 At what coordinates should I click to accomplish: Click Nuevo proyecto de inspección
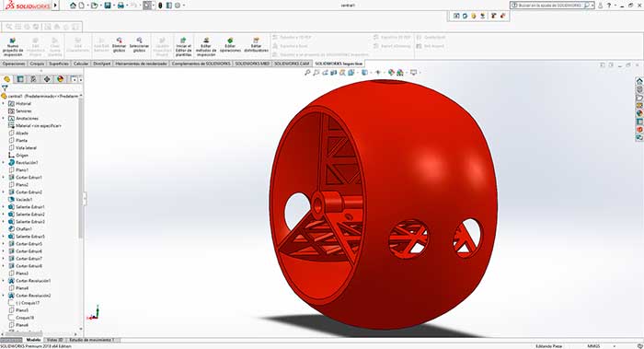(x=13, y=47)
